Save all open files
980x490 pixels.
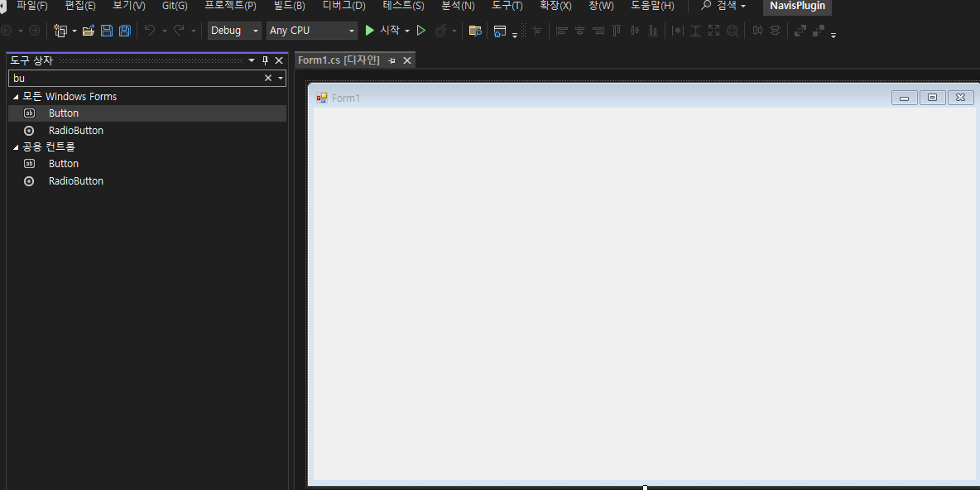pos(124,30)
